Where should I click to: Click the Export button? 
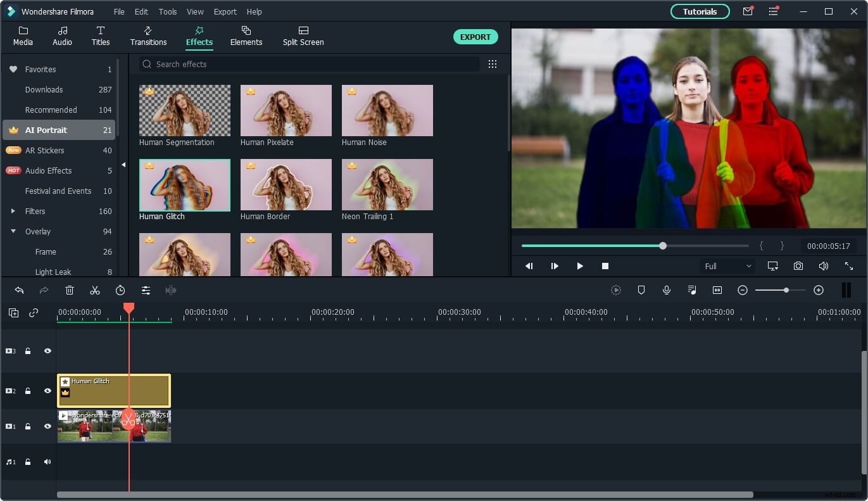pyautogui.click(x=475, y=37)
